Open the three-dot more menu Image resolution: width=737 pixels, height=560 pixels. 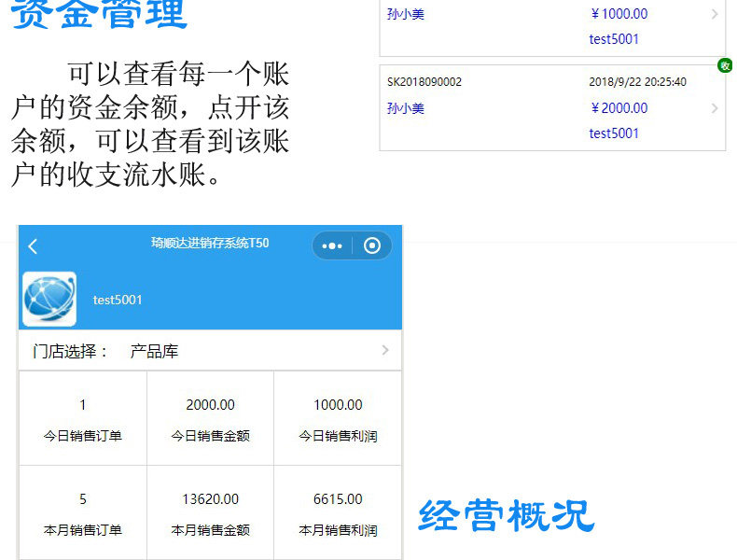(332, 245)
